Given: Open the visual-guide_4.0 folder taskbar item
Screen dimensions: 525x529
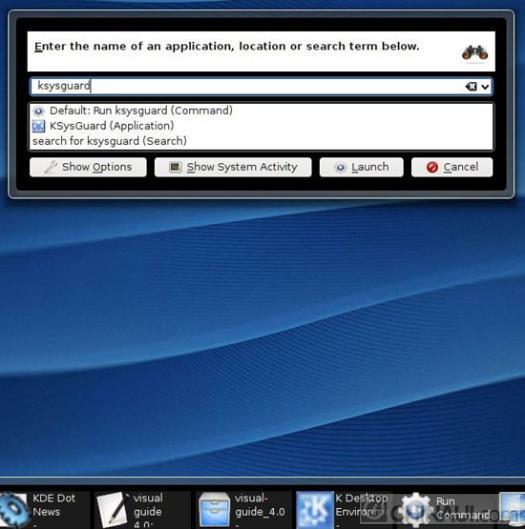Looking at the screenshot, I should coord(244,510).
